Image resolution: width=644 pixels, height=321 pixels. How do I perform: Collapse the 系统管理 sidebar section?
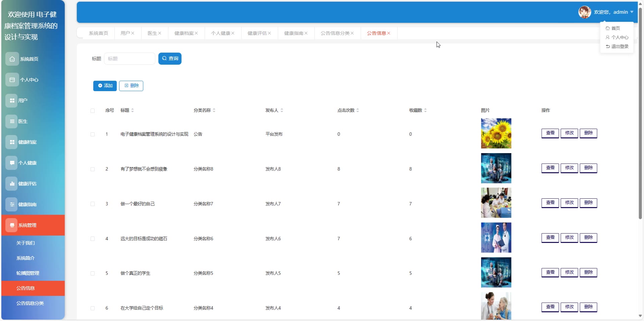pyautogui.click(x=33, y=225)
